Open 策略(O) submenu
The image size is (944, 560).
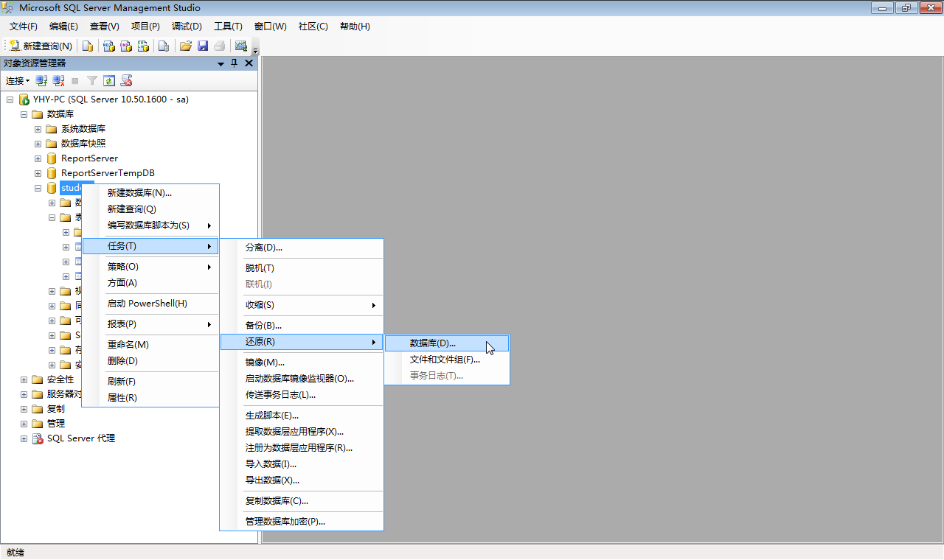pos(150,267)
